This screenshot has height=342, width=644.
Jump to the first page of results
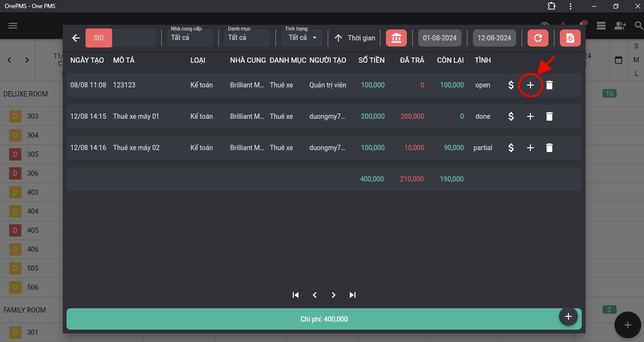point(296,295)
